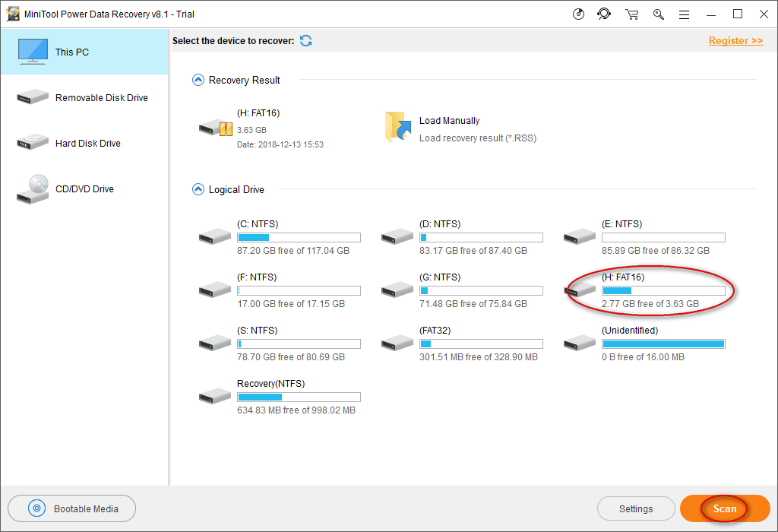Open the Settings button
This screenshot has width=778, height=532.
pyautogui.click(x=636, y=508)
